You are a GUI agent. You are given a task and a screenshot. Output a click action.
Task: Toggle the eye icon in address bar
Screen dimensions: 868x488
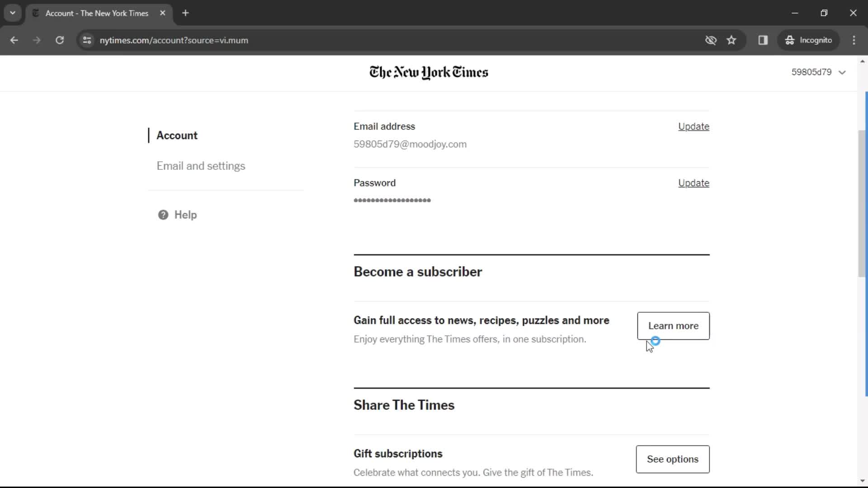pos(710,40)
